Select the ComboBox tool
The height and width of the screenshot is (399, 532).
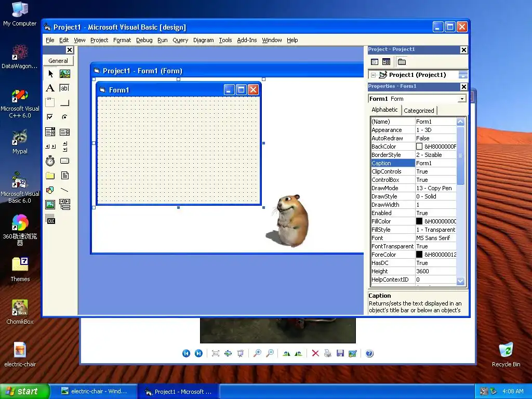[x=50, y=132]
